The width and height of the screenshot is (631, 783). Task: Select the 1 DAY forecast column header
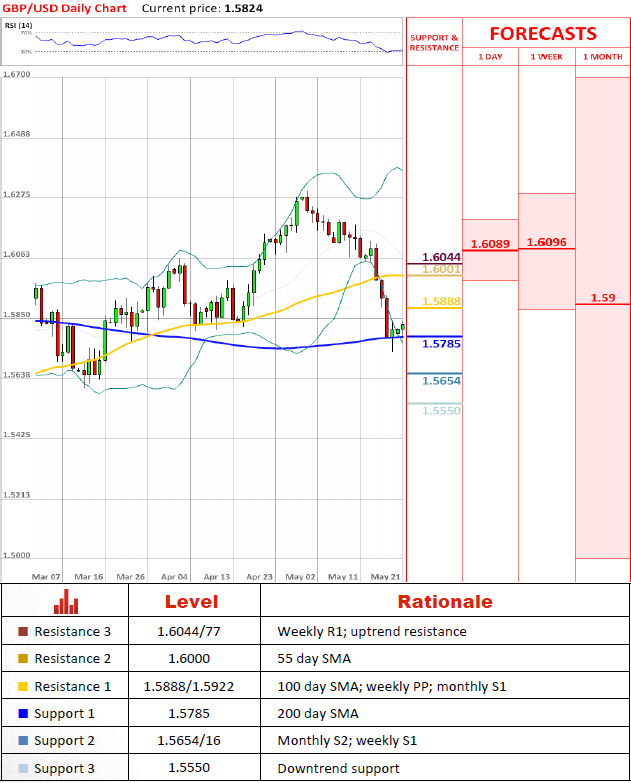click(490, 57)
